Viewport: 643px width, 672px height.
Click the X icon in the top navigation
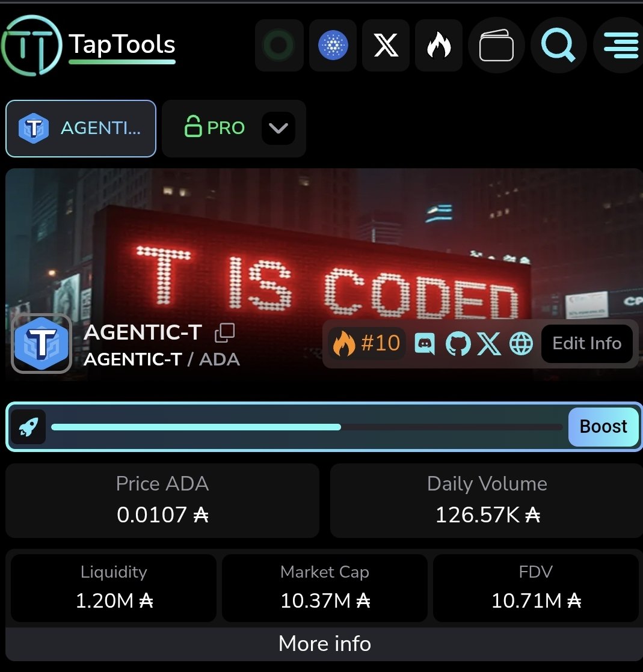[x=386, y=45]
